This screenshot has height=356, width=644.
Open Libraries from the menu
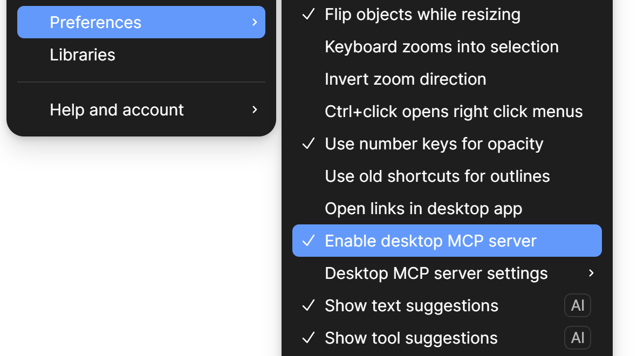click(x=83, y=54)
